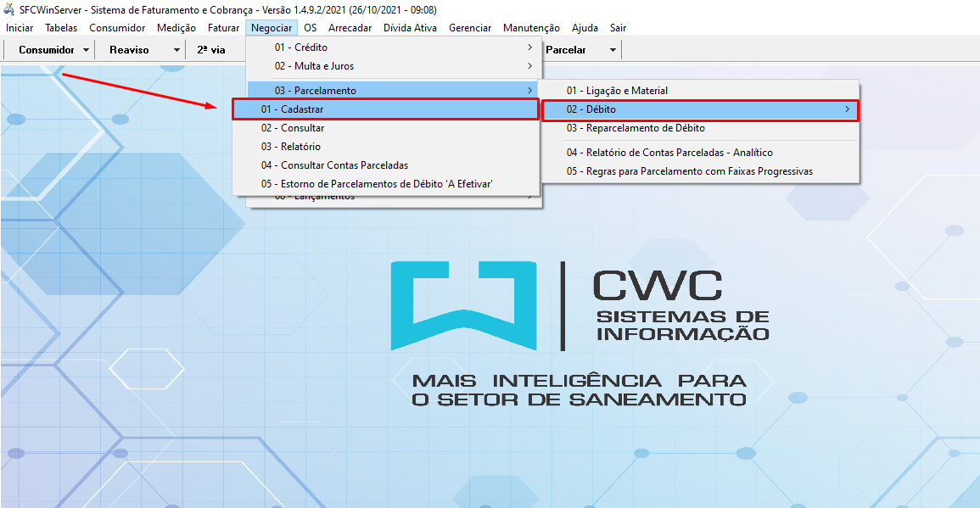
Task: Open the Parcelar toolbar dropdown arrow
Action: (x=613, y=50)
